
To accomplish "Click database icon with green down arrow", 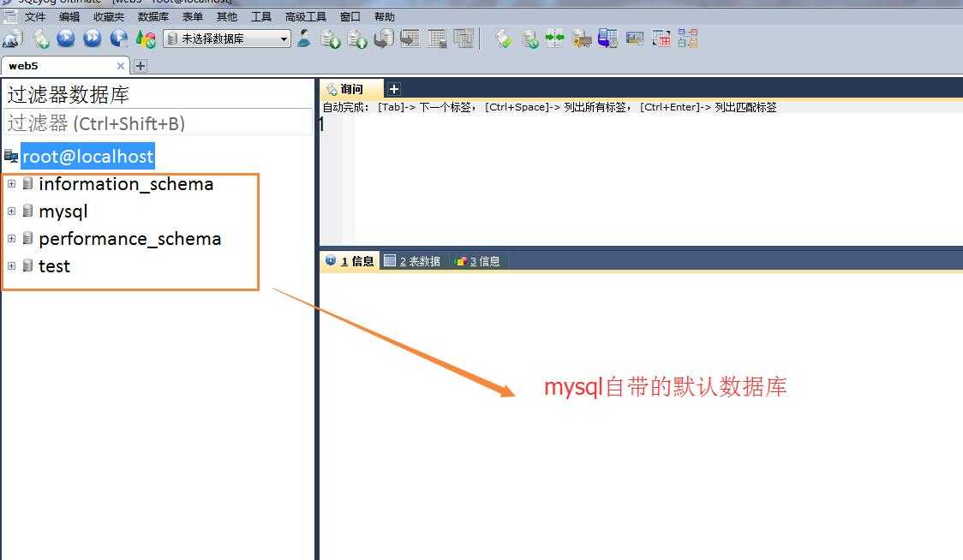I will [331, 39].
